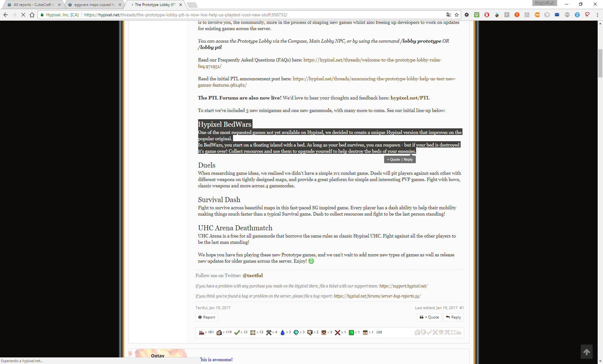Open the orange OSI extension icon

537,15
